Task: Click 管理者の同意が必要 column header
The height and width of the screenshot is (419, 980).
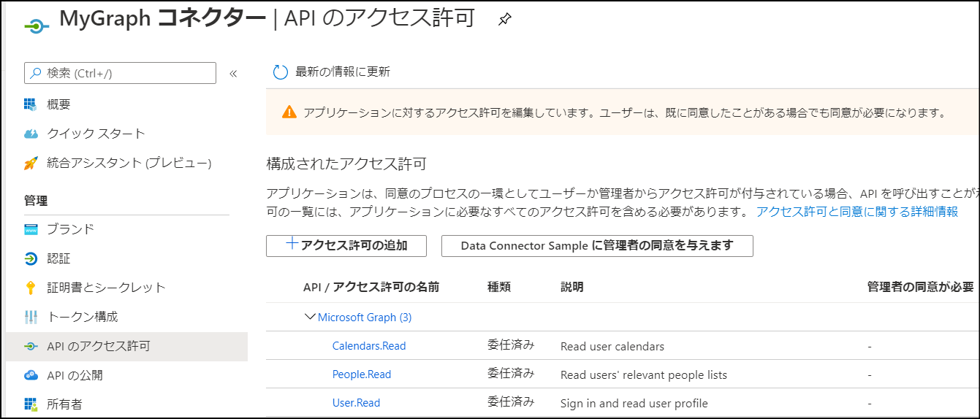Action: [920, 287]
